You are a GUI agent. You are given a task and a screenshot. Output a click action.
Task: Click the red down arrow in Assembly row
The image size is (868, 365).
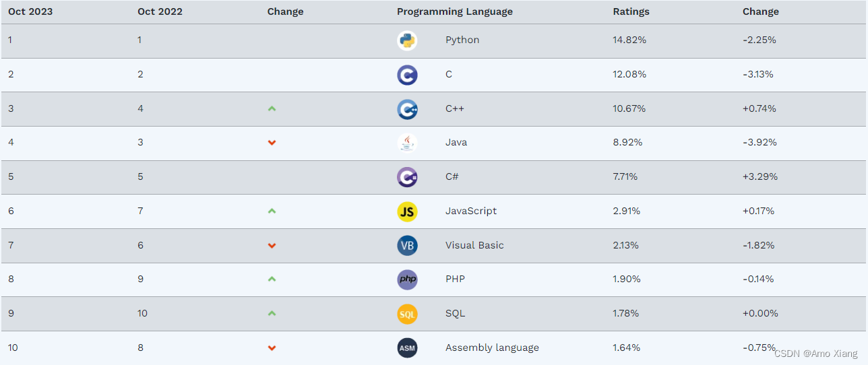pos(272,348)
